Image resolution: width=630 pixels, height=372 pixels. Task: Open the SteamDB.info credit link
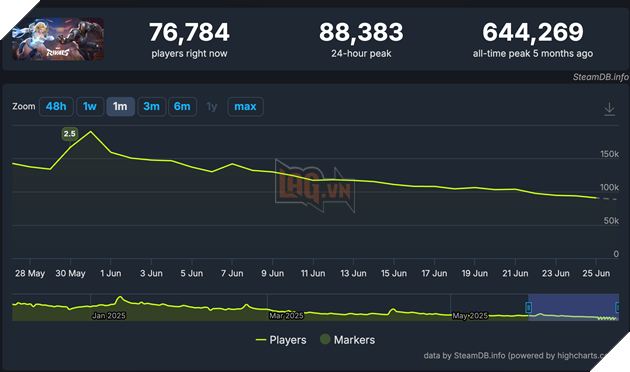[600, 77]
